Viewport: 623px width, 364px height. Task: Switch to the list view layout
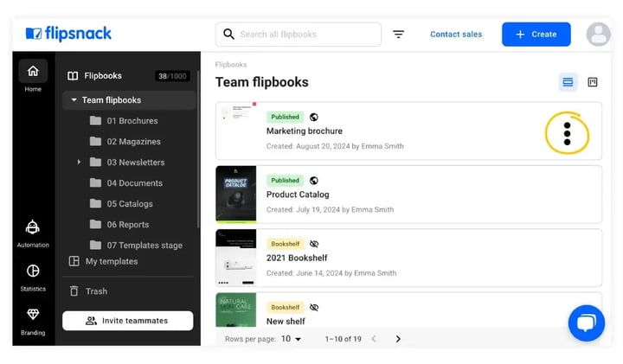pos(568,82)
